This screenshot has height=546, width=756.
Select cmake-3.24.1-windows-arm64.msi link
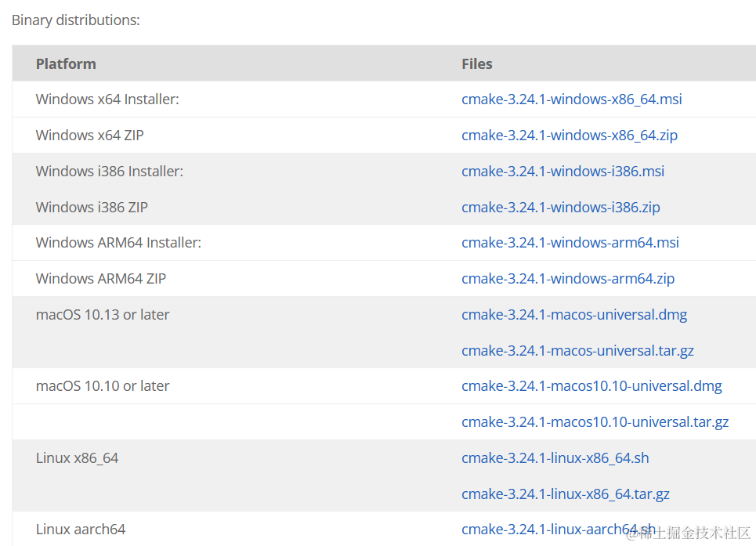click(x=570, y=243)
